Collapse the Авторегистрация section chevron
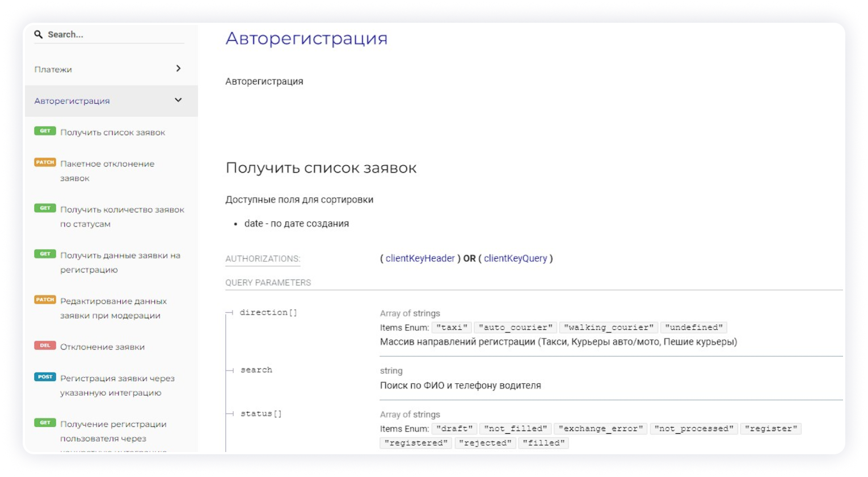 click(178, 101)
